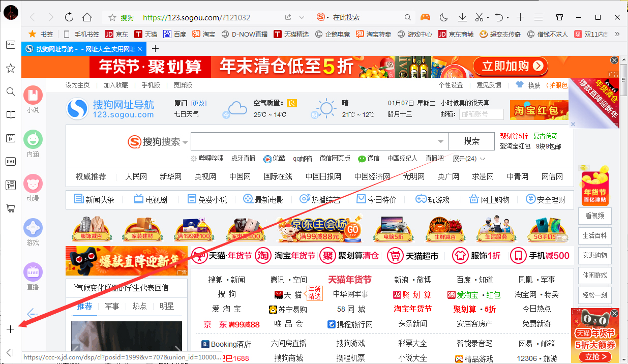Image resolution: width=628 pixels, height=364 pixels.
Task: Toggle night mode with moon icon
Action: coord(443,17)
